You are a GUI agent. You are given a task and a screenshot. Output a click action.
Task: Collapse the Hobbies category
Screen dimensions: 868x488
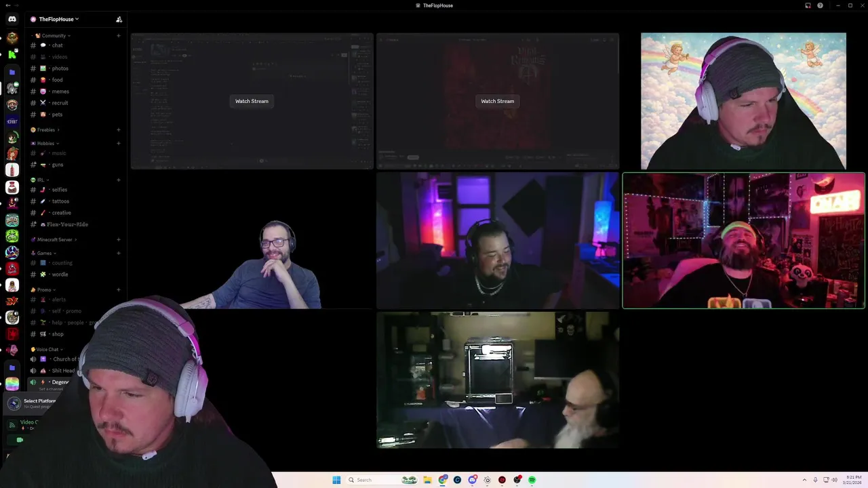pyautogui.click(x=45, y=143)
